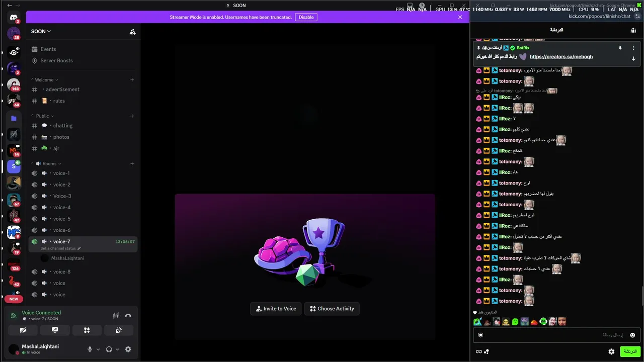Click the Kick chat message input field
Viewport: 644px width, 362px height.
(x=555, y=335)
